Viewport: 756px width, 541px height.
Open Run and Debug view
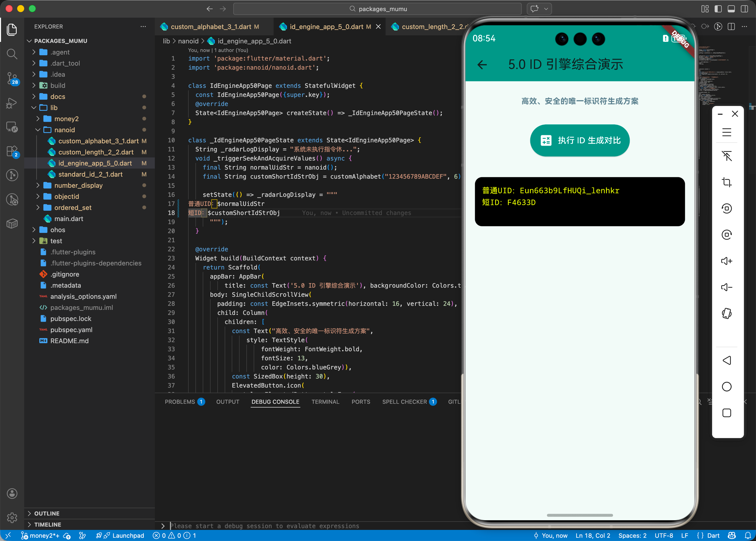pos(12,103)
